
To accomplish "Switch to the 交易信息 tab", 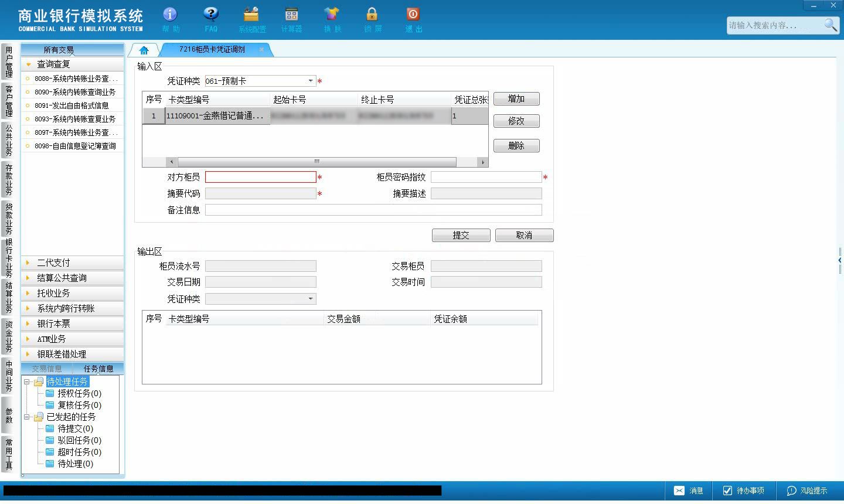I will pyautogui.click(x=47, y=369).
